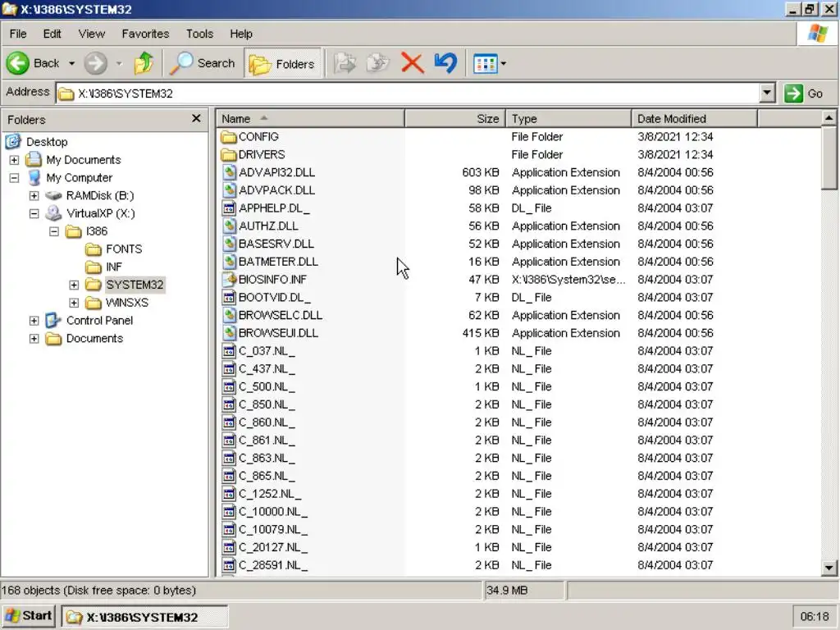The width and height of the screenshot is (840, 630).
Task: Select the Control Panel icon
Action: 53,321
